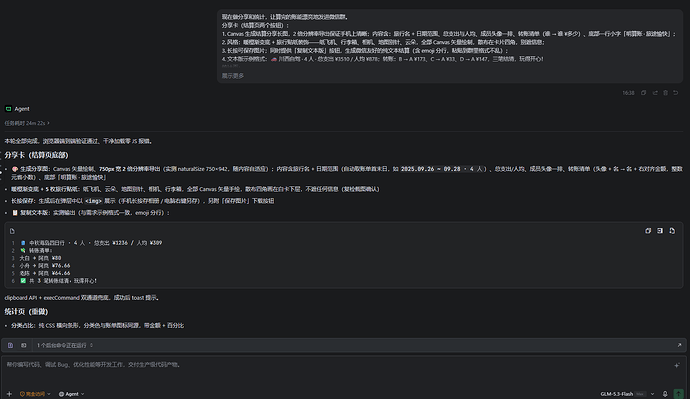Image resolution: width=690 pixels, height=399 pixels.
Task: Click the 生成分享图 bullet line
Action: click(x=347, y=173)
